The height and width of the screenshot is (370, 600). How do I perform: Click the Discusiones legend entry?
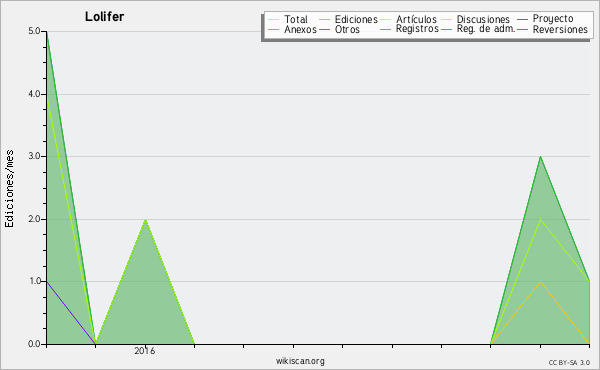coord(476,19)
